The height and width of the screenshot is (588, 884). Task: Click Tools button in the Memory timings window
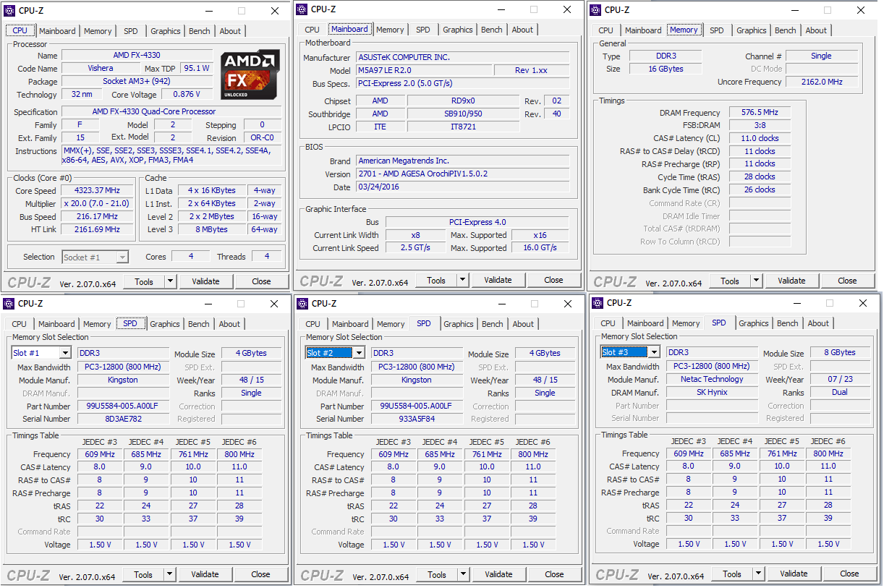click(x=730, y=281)
